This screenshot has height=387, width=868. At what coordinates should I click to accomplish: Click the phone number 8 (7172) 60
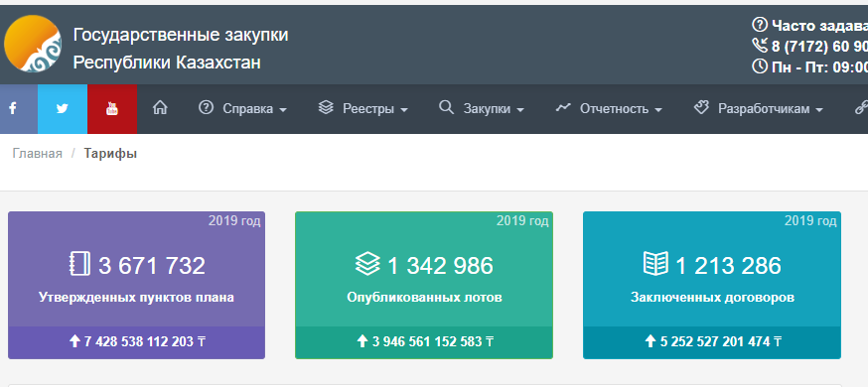[819, 46]
